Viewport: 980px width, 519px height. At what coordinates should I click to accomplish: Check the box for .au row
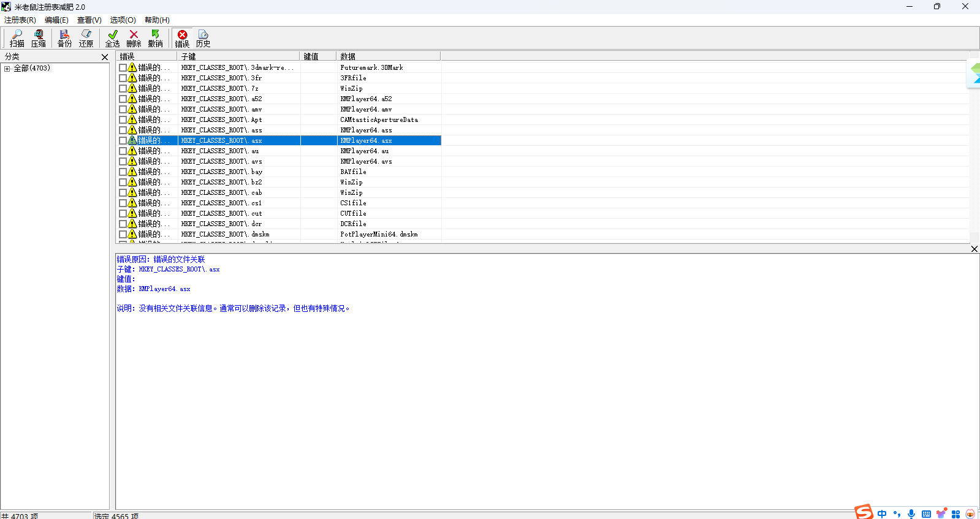[123, 151]
